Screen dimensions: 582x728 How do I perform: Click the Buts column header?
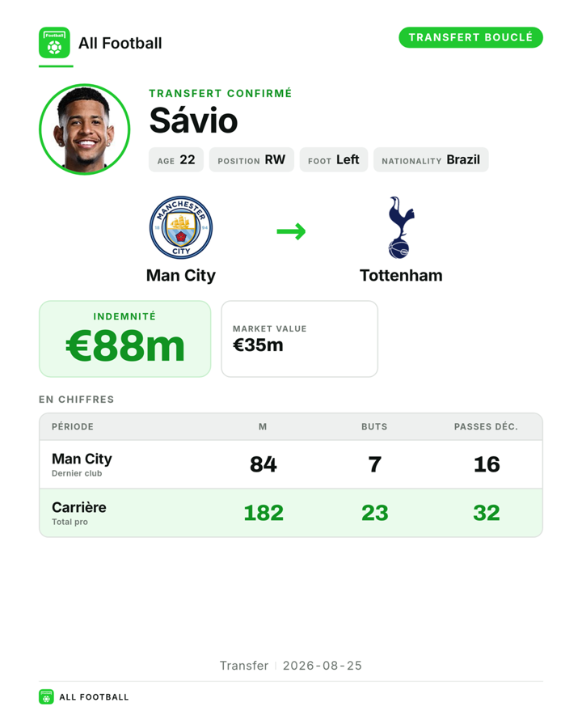pyautogui.click(x=374, y=426)
